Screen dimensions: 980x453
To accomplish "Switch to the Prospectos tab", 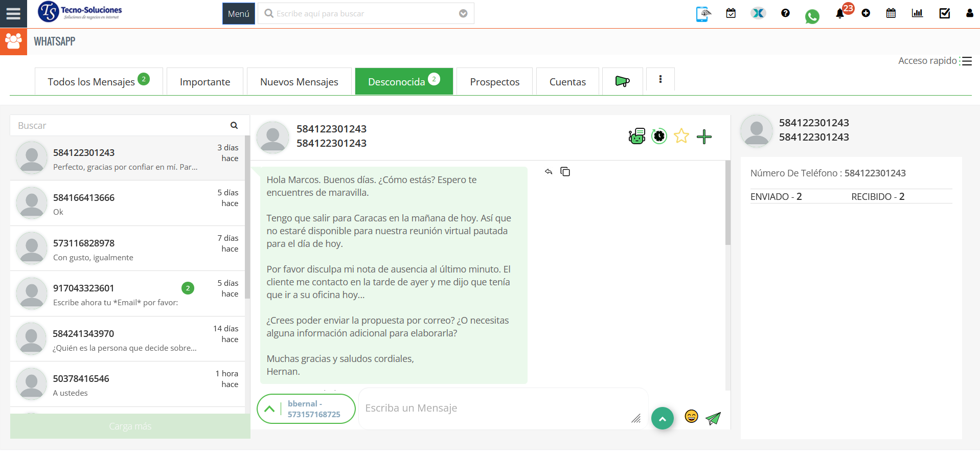I will coord(494,82).
